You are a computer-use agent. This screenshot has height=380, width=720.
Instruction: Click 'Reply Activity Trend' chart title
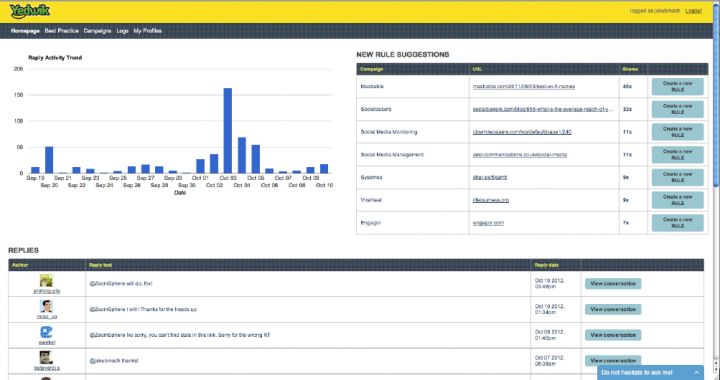pyautogui.click(x=55, y=58)
